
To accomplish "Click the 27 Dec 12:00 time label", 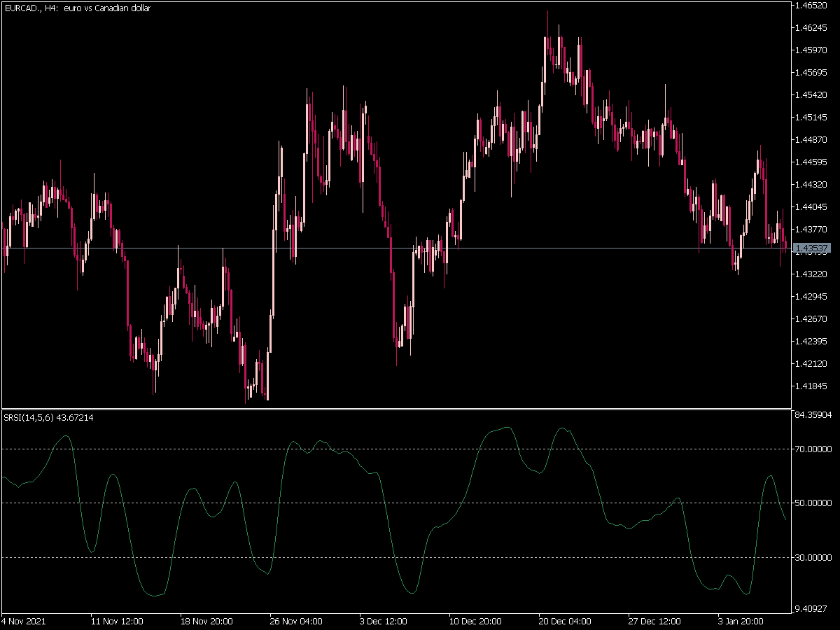I will pos(654,622).
